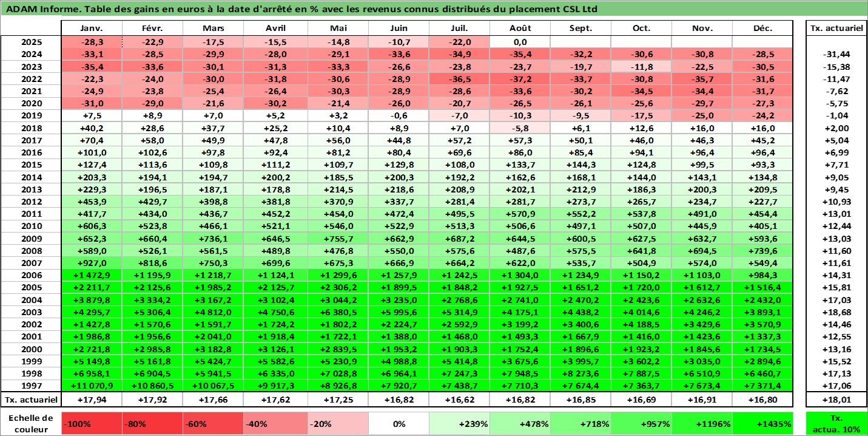The image size is (868, 436).
Task: Select the '+129,8' cell for Juin 2015
Action: 399,165
